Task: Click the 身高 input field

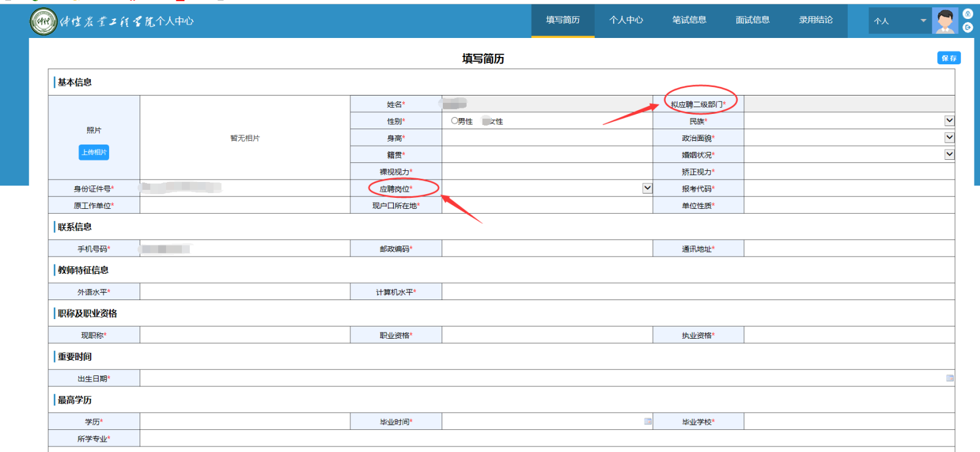Action: (547, 138)
